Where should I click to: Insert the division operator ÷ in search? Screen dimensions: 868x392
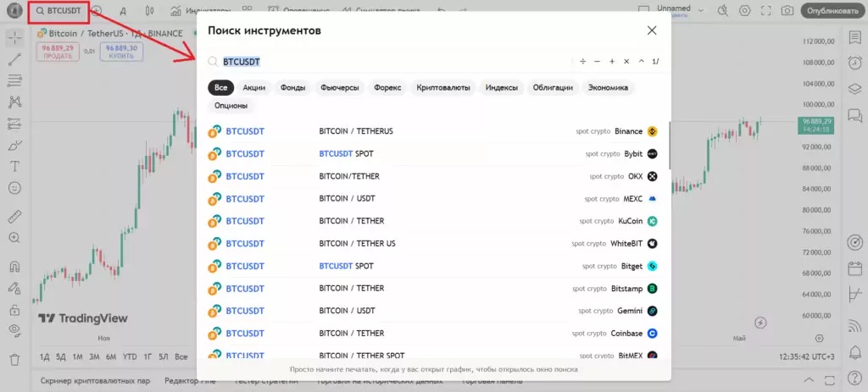click(x=583, y=61)
